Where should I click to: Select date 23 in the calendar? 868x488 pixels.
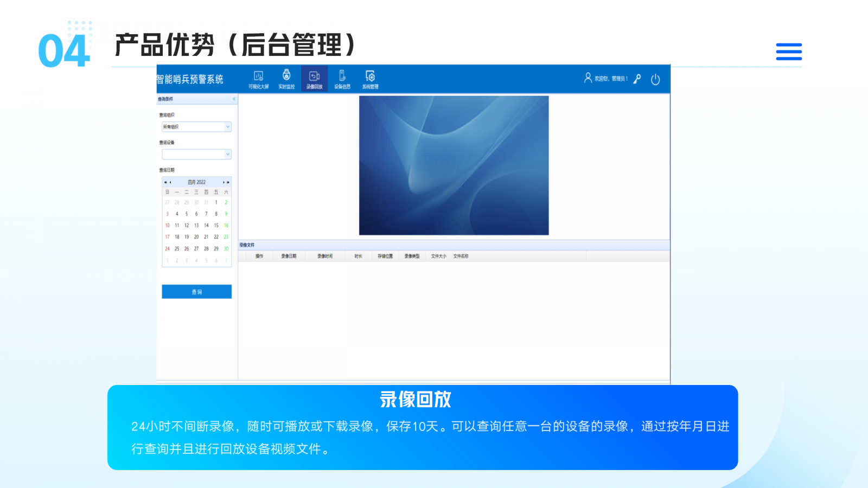coord(226,237)
